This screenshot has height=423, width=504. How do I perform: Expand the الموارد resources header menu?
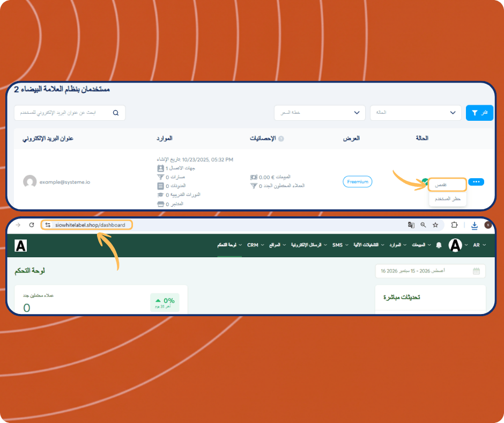point(398,245)
